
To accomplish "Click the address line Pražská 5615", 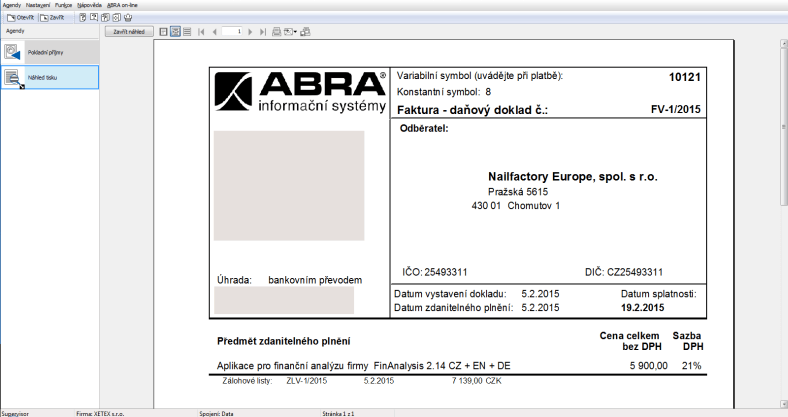I will click(x=518, y=191).
